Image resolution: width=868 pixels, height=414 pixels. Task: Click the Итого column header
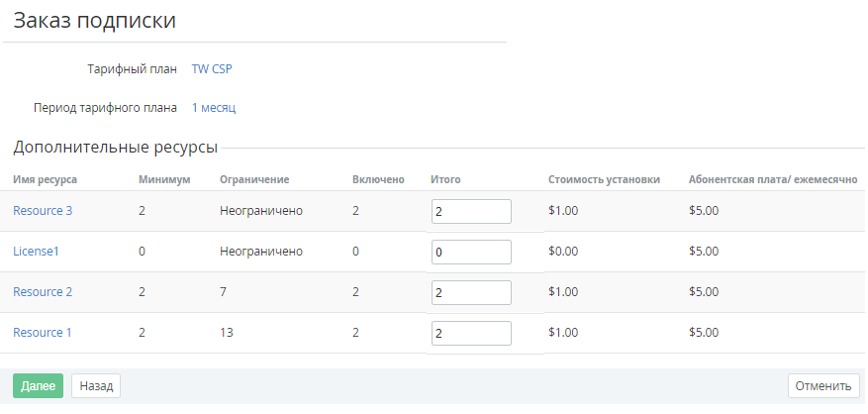[x=446, y=179]
